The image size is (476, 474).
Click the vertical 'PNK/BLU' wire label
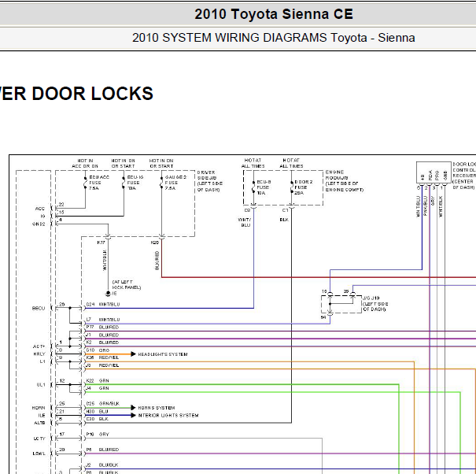pos(426,206)
